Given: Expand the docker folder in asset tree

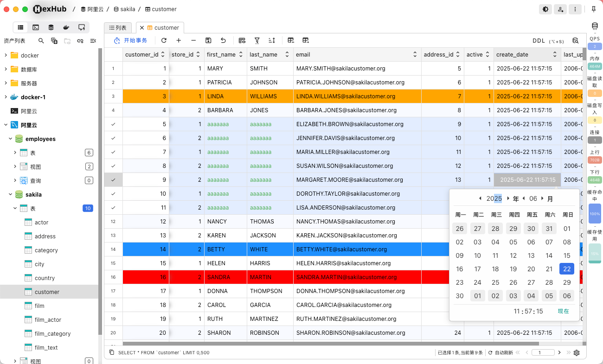Looking at the screenshot, I should 6,56.
